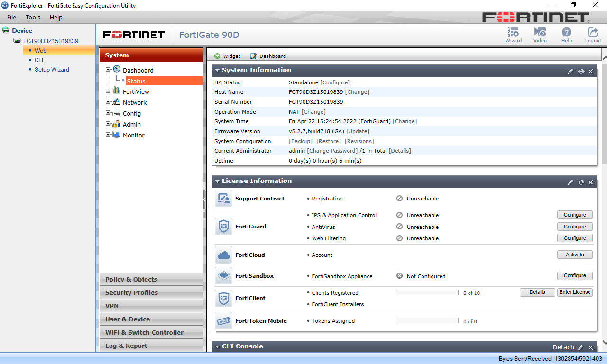Close the License Information widget
Viewport: 607px width, 364px height.
point(590,182)
